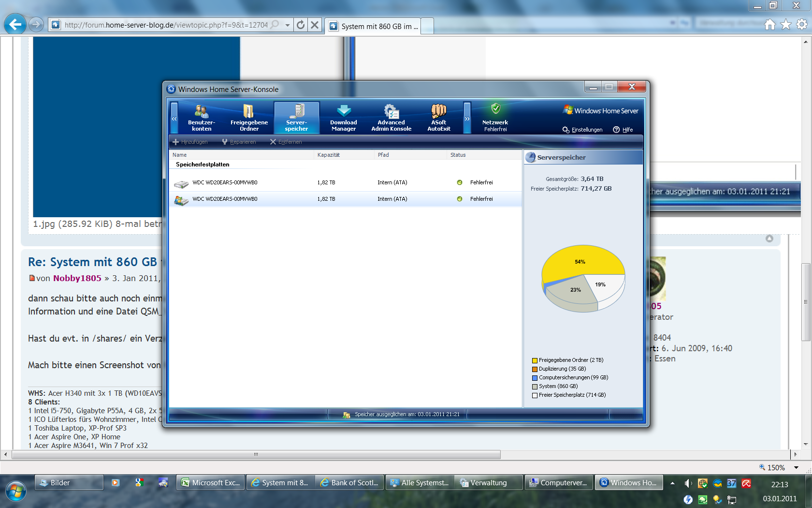The height and width of the screenshot is (508, 812).
Task: Click the browser Back button
Action: tap(15, 24)
